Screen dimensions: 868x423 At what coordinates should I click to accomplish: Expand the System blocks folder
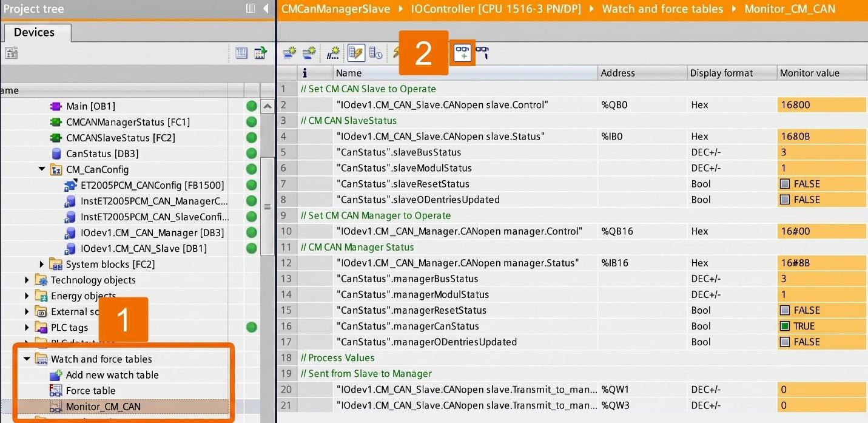[42, 264]
